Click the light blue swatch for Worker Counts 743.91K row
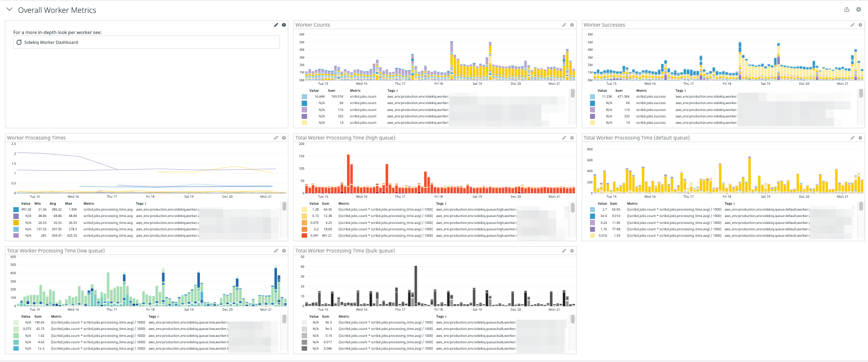The height and width of the screenshot is (362, 868). tap(304, 97)
